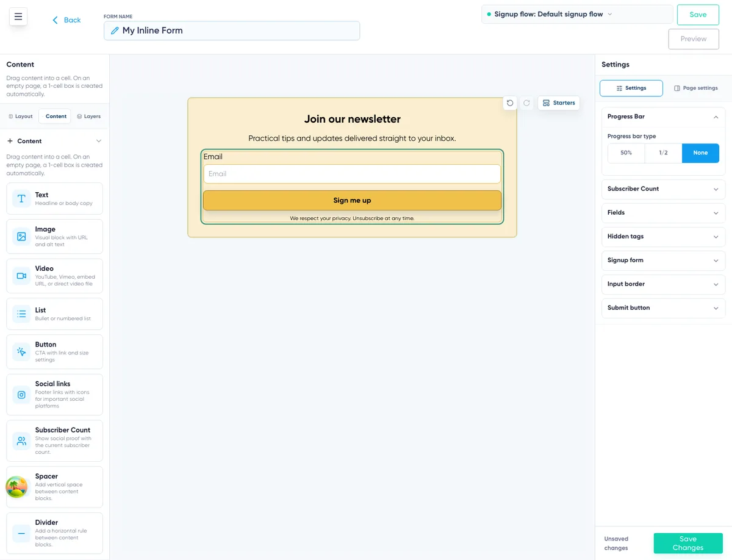Screen dimensions: 732x560
Task: Open the hamburger menu
Action: point(18,16)
